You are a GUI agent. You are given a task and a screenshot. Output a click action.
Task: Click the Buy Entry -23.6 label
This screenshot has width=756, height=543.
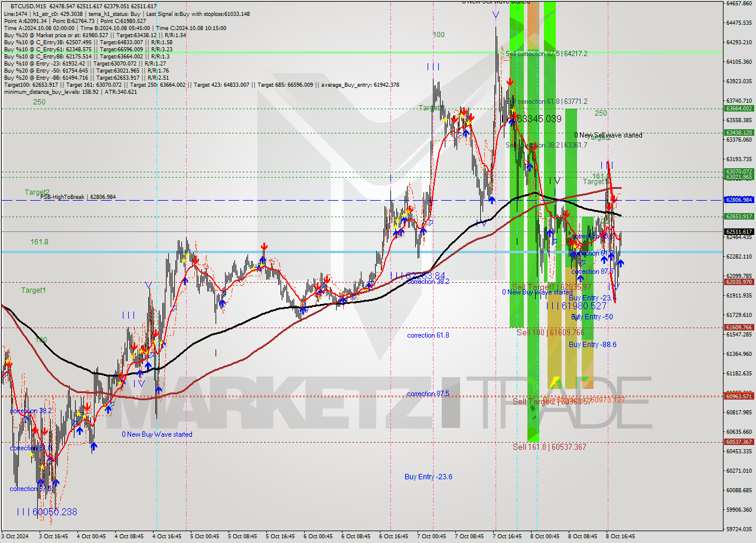pos(428,477)
